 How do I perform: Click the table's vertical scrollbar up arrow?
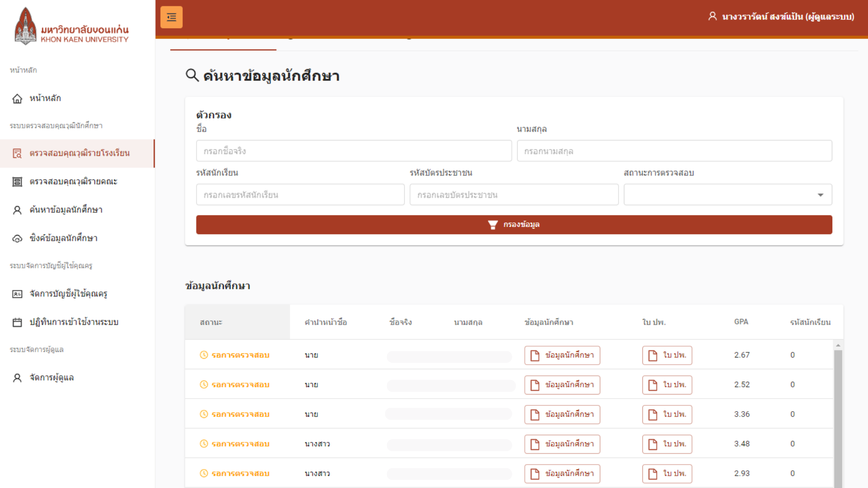(x=838, y=346)
